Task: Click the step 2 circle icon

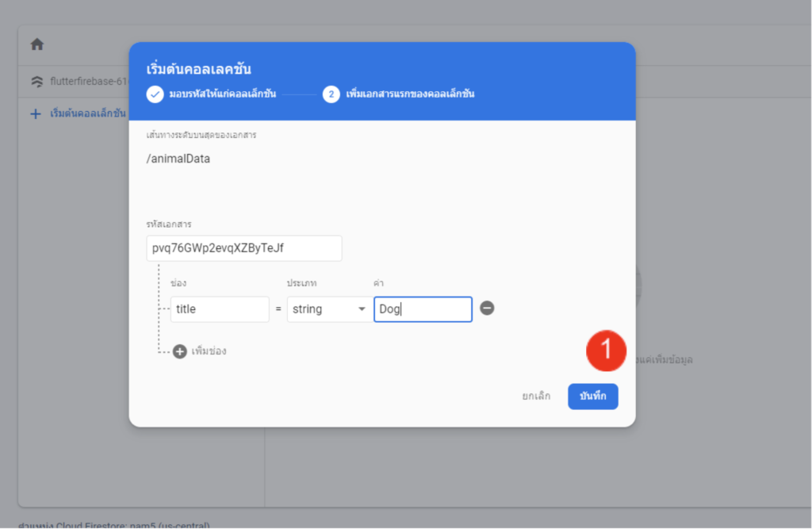Action: (331, 94)
